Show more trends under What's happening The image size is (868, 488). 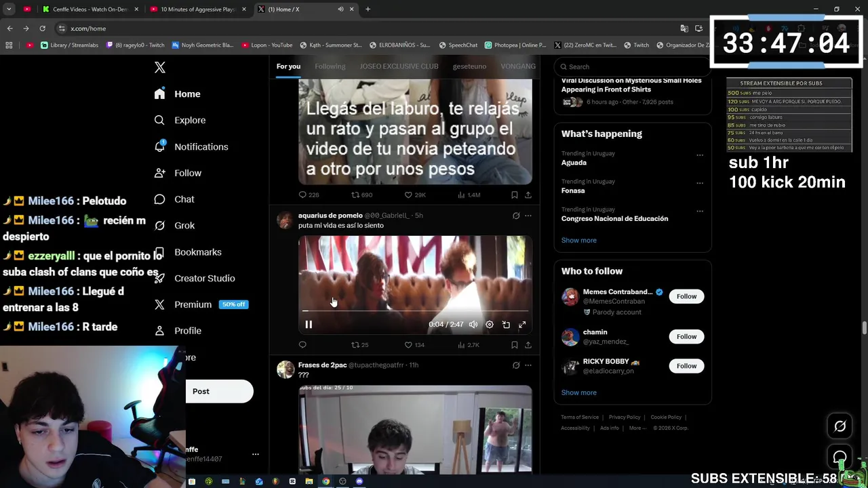pyautogui.click(x=579, y=240)
